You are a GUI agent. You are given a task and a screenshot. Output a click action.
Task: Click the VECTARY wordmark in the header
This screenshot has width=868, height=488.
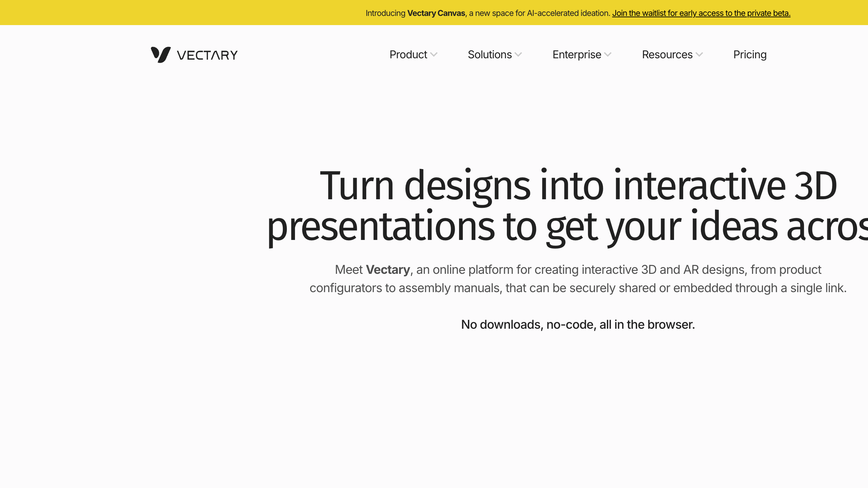pyautogui.click(x=207, y=55)
